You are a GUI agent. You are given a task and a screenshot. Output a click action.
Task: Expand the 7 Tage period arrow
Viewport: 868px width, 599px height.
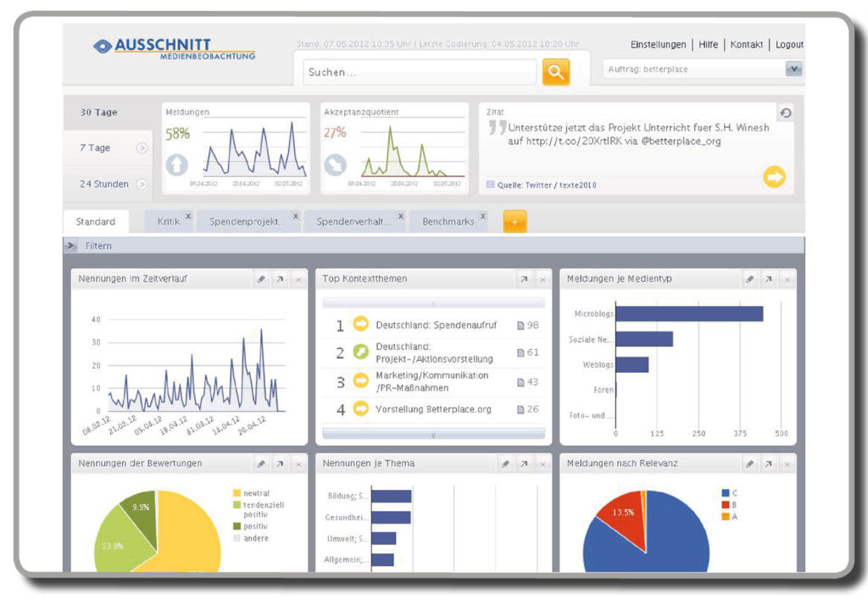pyautogui.click(x=142, y=147)
